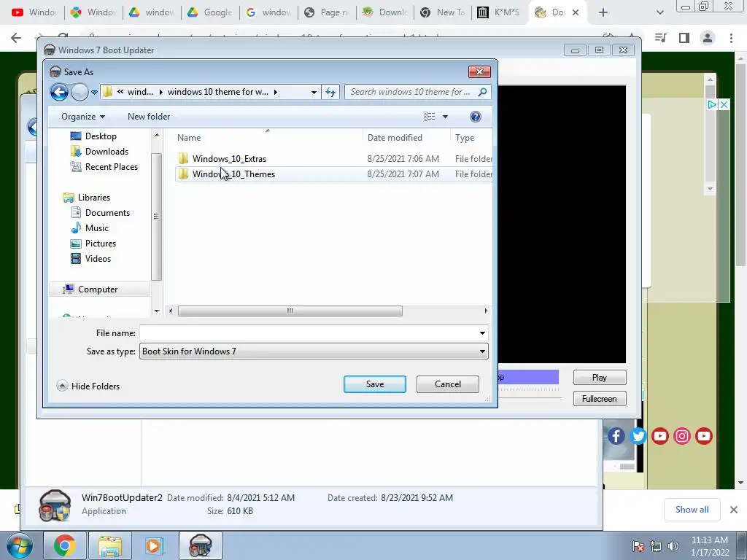Open a new Chrome tab
Screen dimensions: 747x560
click(603, 12)
